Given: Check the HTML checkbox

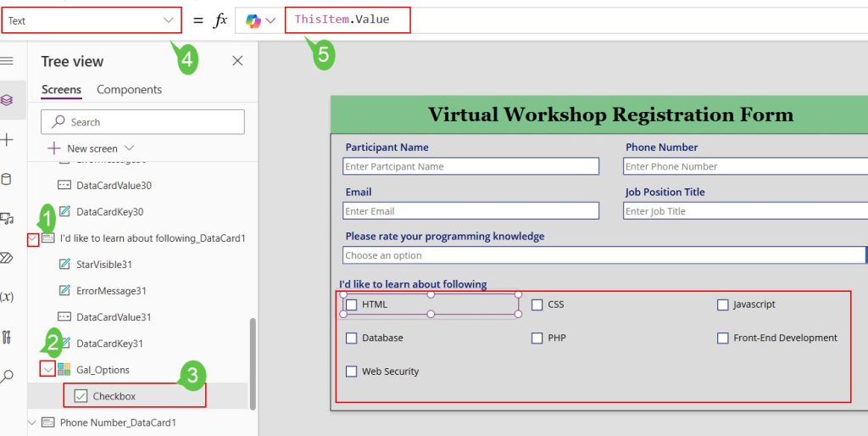Looking at the screenshot, I should [x=351, y=305].
